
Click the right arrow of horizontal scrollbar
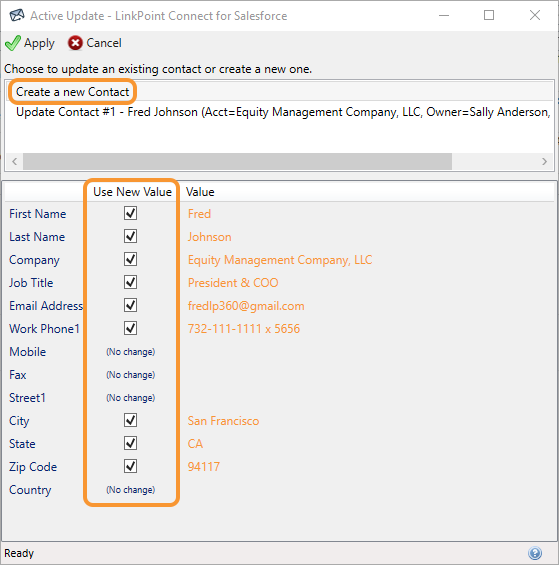544,161
